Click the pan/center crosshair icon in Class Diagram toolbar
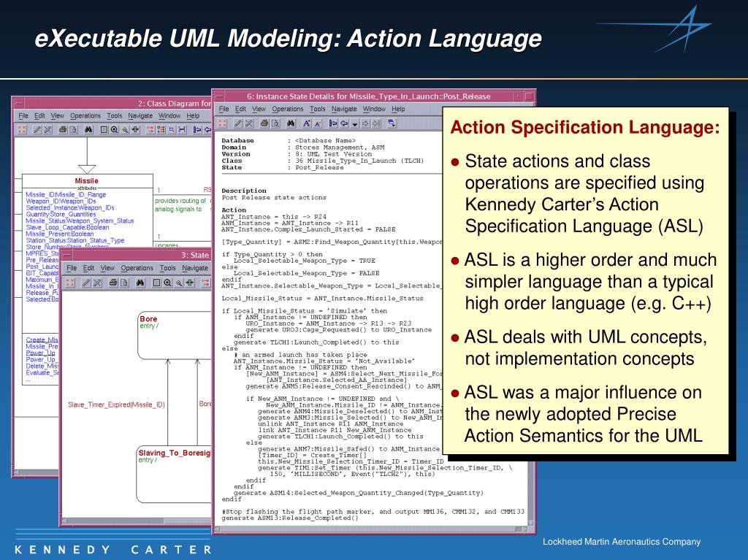 click(136, 129)
